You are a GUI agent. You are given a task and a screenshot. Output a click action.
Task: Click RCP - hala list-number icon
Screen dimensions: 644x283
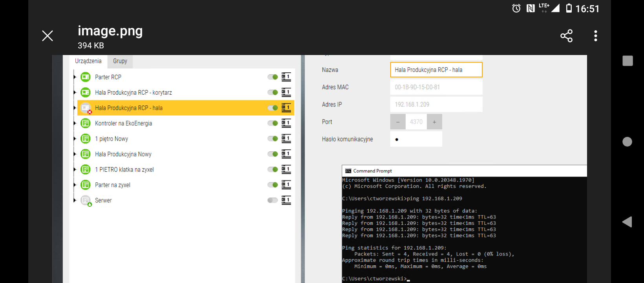(286, 108)
